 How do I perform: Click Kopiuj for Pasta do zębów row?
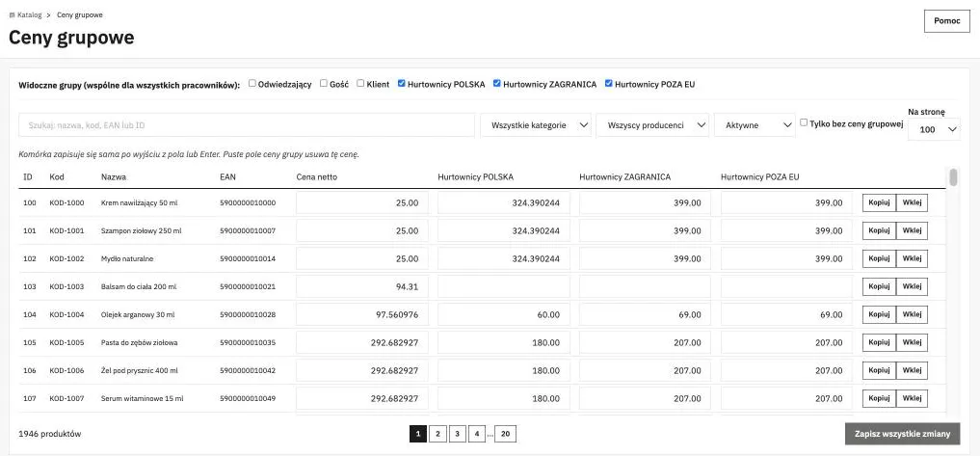879,342
